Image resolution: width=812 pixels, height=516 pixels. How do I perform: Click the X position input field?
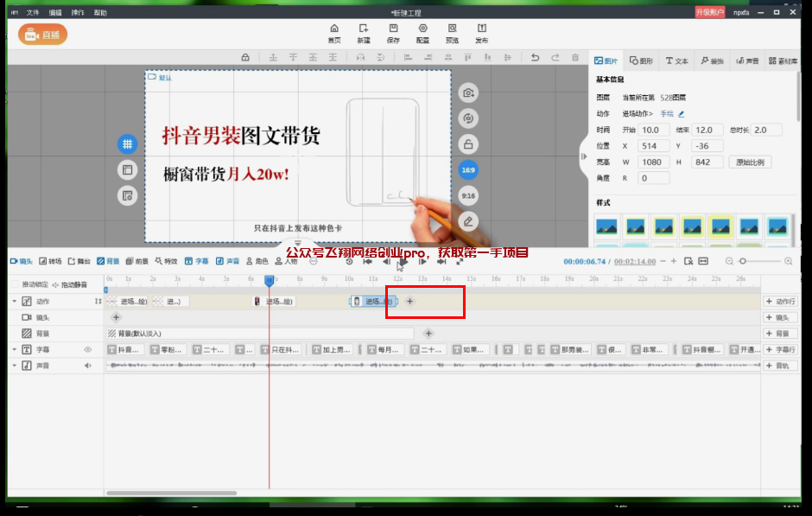652,146
